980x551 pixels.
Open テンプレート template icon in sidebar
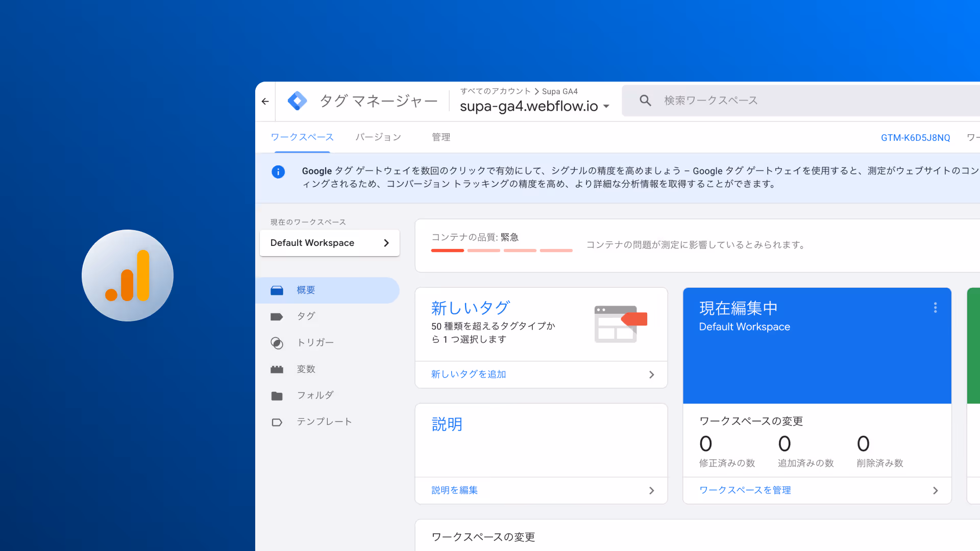click(x=277, y=422)
